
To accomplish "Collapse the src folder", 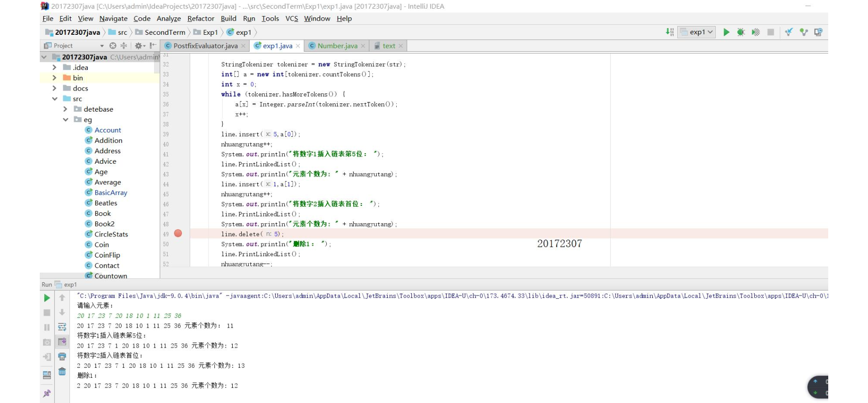I will [54, 99].
